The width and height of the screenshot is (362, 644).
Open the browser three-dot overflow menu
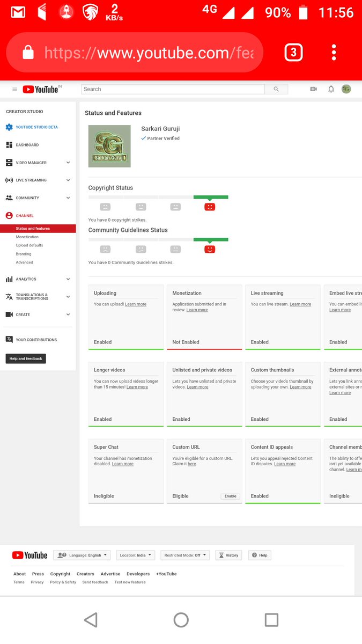pyautogui.click(x=334, y=52)
